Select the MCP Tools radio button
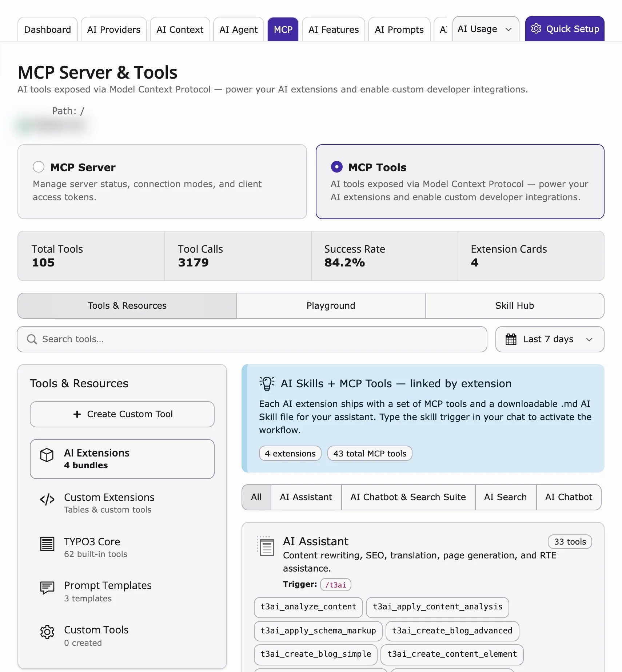622x672 pixels. [x=337, y=167]
